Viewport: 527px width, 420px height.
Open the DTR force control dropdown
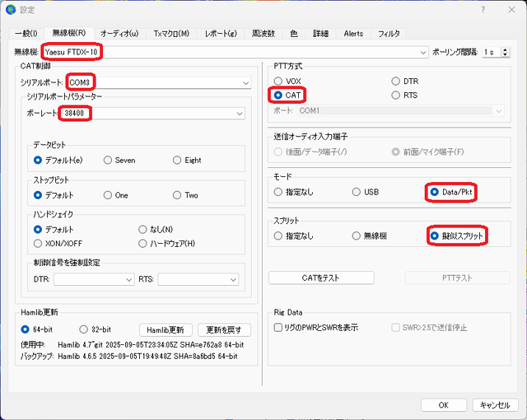click(x=94, y=279)
